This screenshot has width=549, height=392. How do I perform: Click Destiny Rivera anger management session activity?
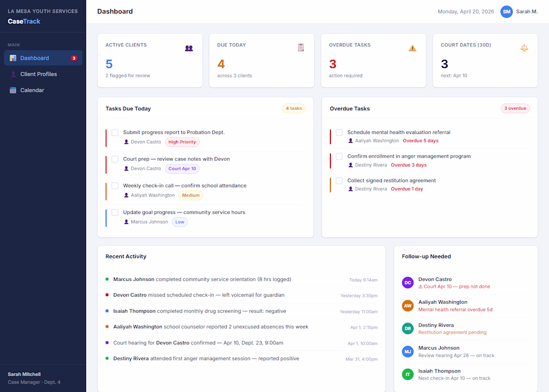point(242,359)
